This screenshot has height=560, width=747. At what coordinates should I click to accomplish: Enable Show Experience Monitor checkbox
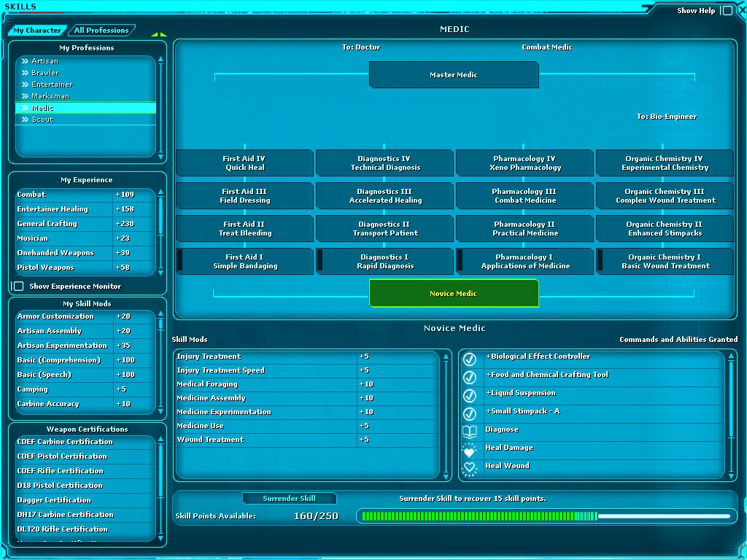18,286
